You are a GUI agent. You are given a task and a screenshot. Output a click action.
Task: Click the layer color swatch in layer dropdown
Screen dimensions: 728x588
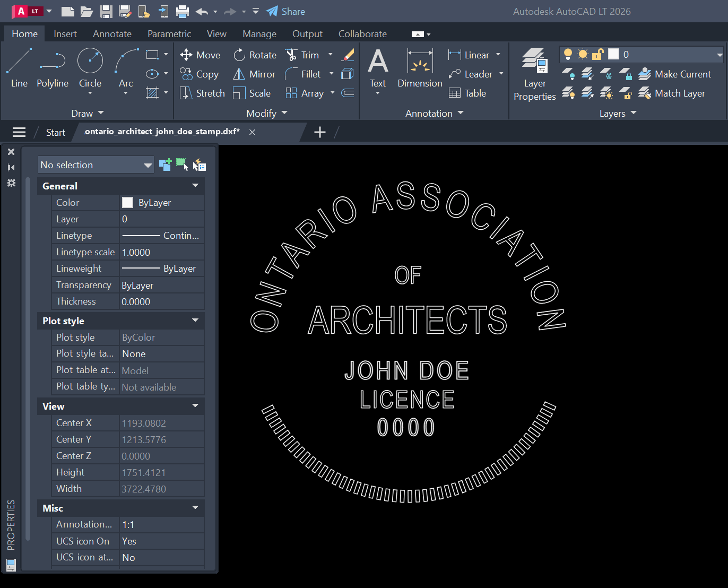(614, 54)
